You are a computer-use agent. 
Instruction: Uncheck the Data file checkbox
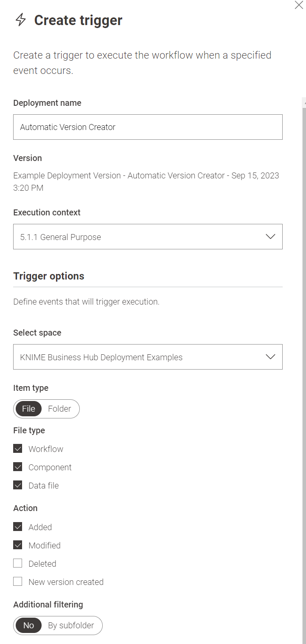(18, 486)
